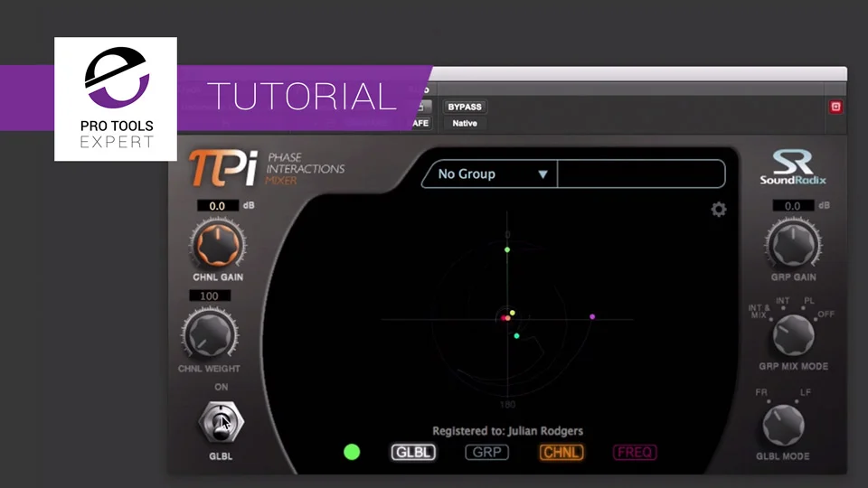Turn the GLBL MODE selector knob
This screenshot has height=488, width=868.
click(x=783, y=425)
